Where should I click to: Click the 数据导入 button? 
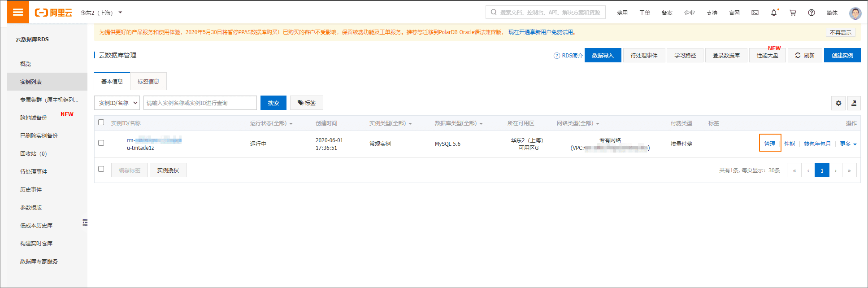point(603,55)
